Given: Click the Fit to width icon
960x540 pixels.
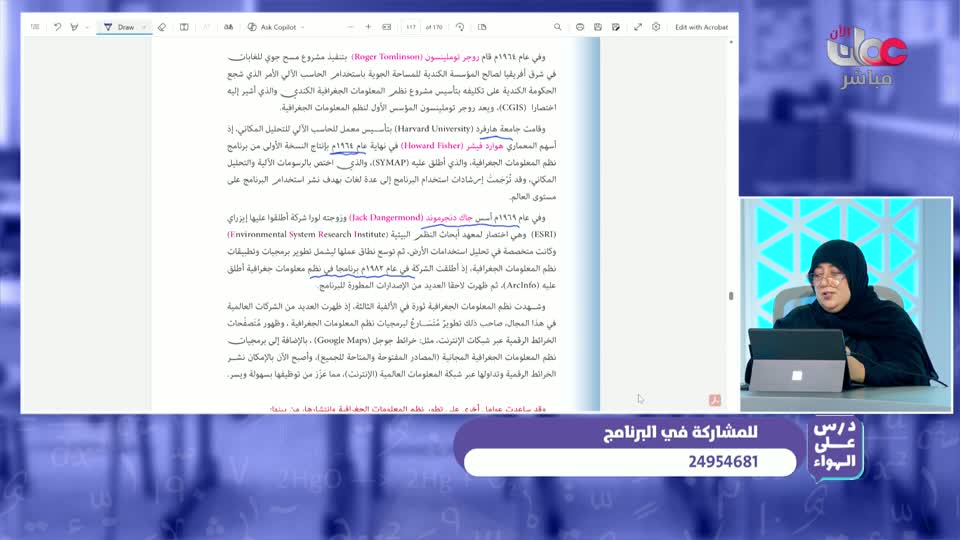Looking at the screenshot, I should click(x=386, y=27).
